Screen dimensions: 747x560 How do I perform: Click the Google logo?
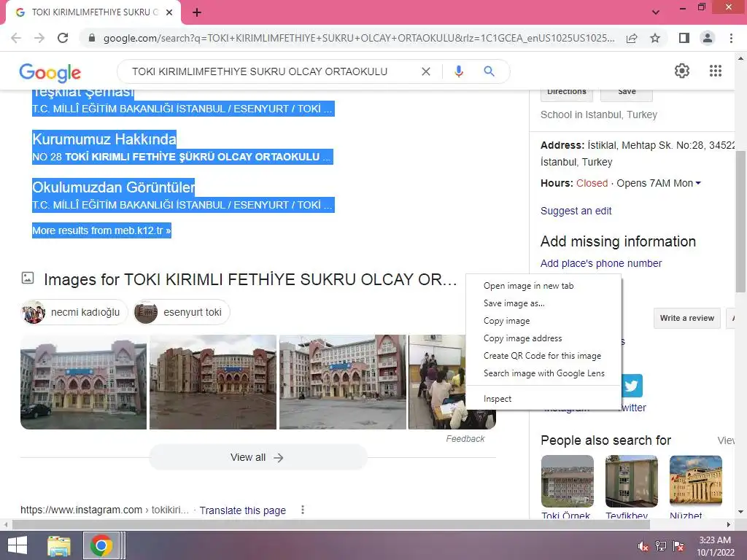[x=50, y=72]
